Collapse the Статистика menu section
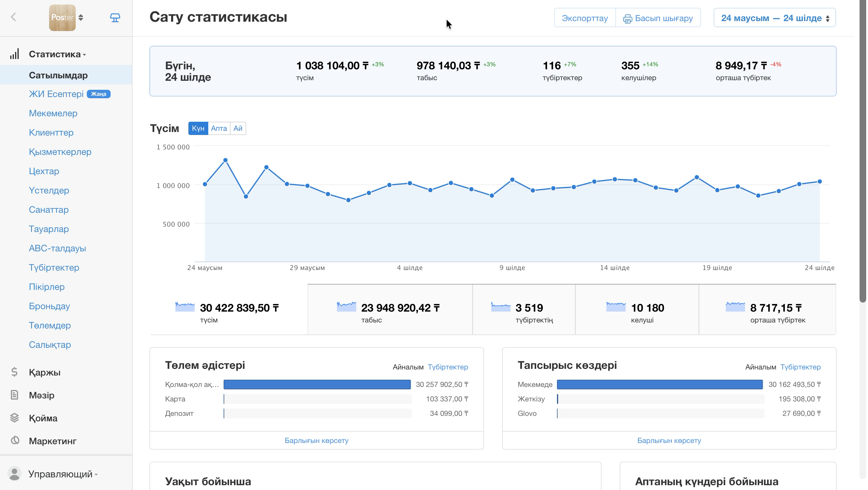Viewport: 868px width, 490px height. (57, 54)
